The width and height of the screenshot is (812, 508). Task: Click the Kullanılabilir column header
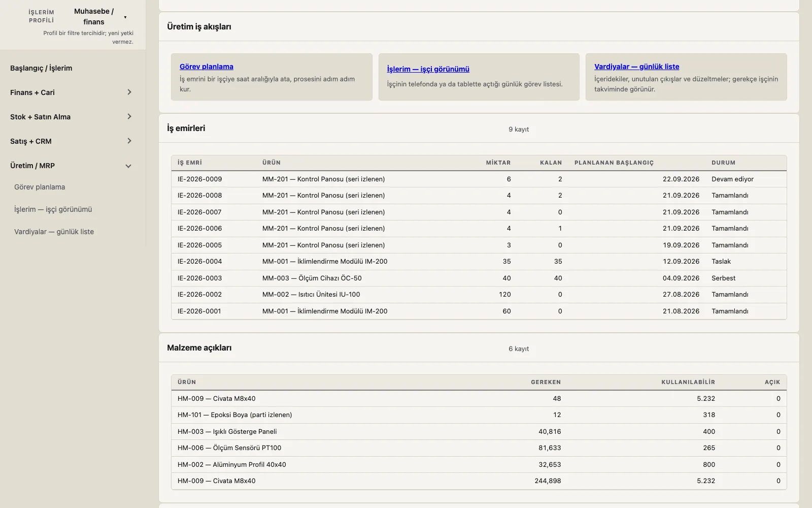(688, 382)
